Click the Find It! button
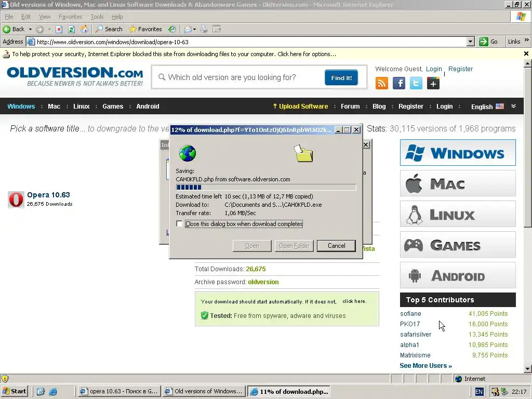This screenshot has width=532, height=399. coord(341,78)
